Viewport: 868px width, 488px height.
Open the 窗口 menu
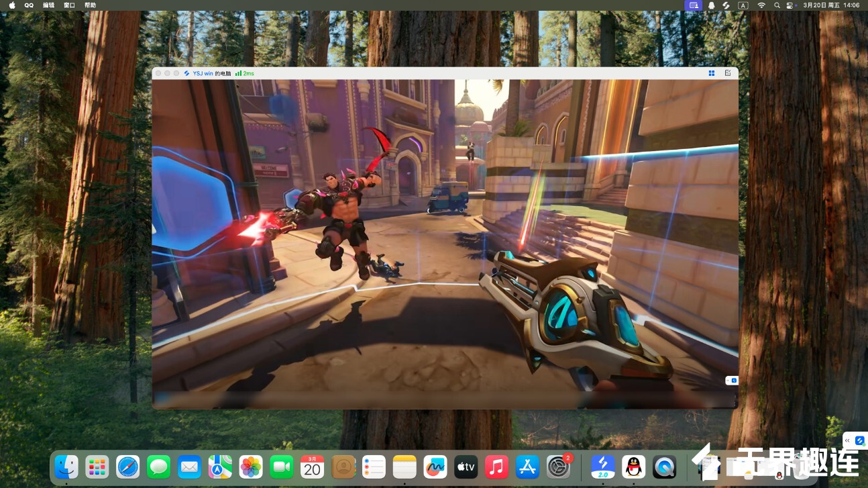pos(69,5)
